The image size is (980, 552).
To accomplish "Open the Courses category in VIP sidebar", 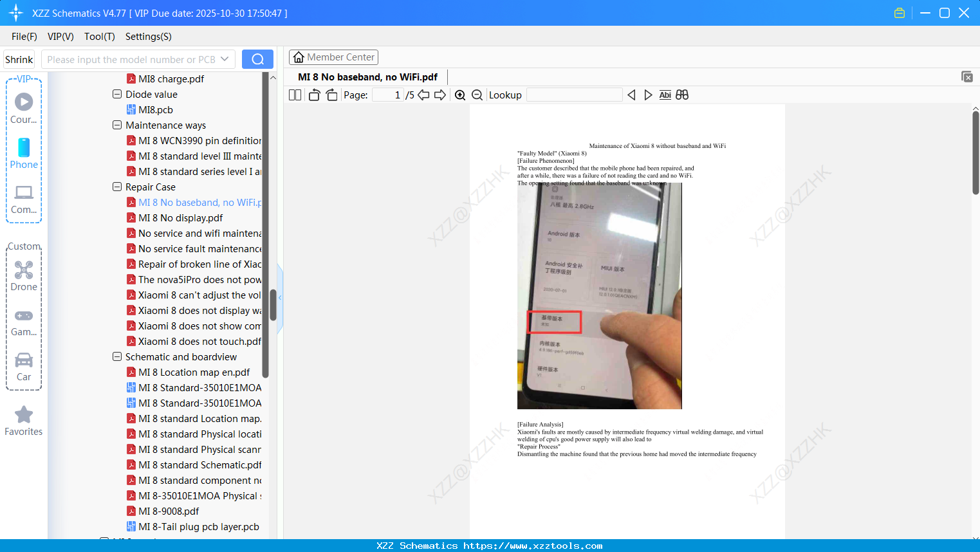I will click(24, 109).
